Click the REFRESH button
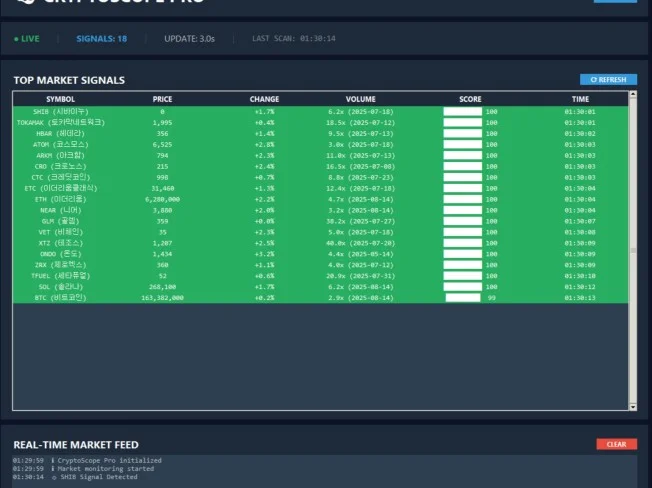Image resolution: width=652 pixels, height=488 pixels. coord(608,79)
